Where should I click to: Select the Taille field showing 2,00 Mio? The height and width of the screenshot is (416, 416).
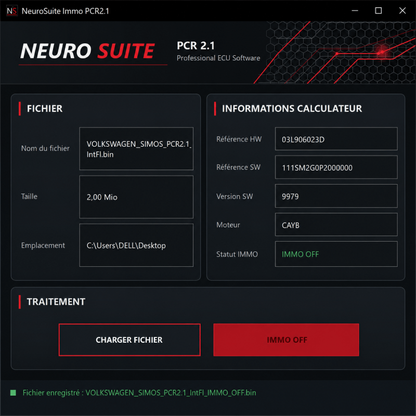(x=136, y=197)
